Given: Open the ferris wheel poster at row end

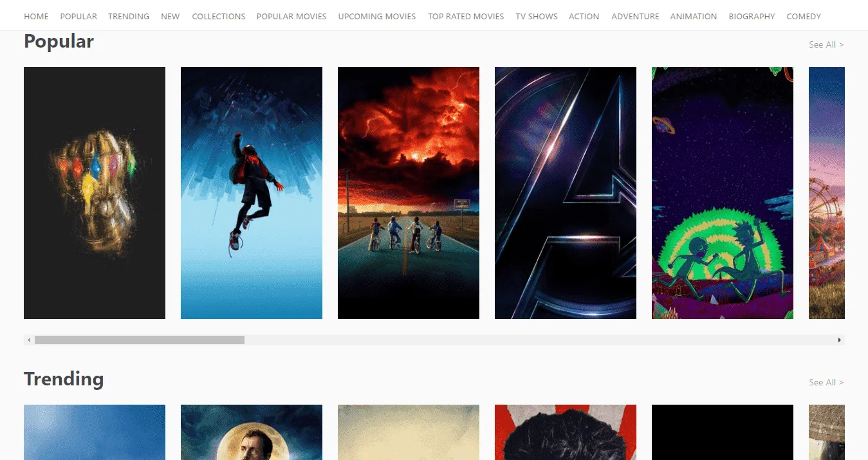Looking at the screenshot, I should pos(827,193).
